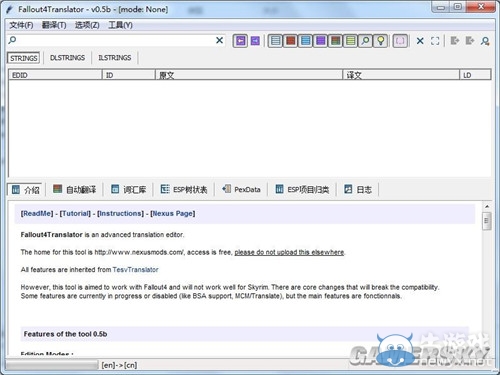Maximize the Fallout4Translator window
This screenshot has width=500, height=375.
pos(458,7)
